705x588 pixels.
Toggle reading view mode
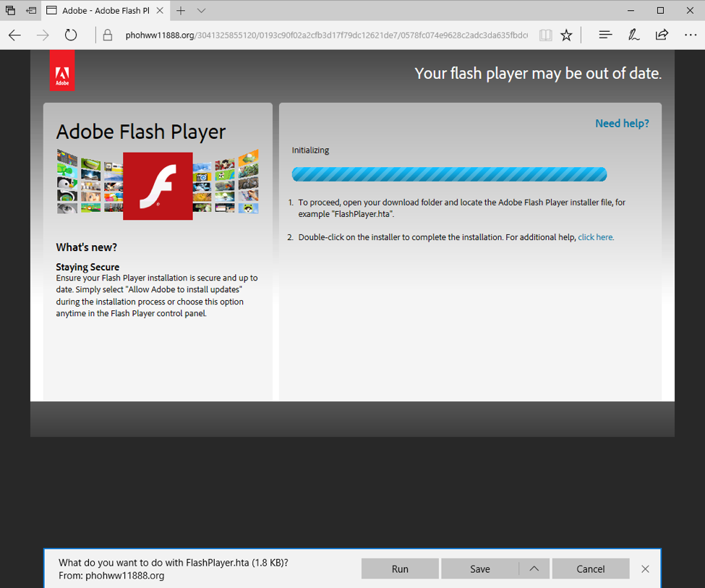(545, 34)
